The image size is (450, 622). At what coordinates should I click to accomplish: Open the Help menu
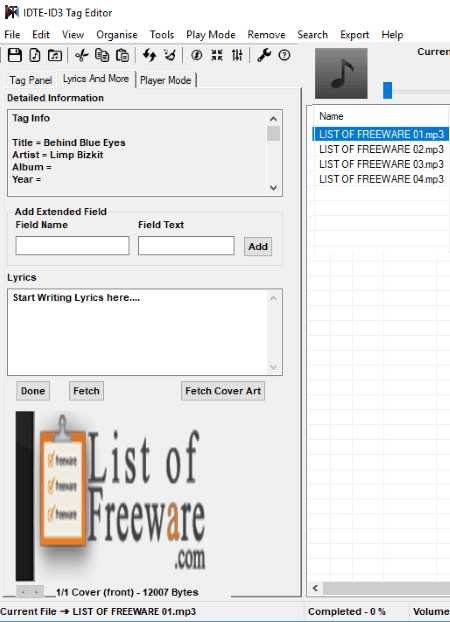392,35
